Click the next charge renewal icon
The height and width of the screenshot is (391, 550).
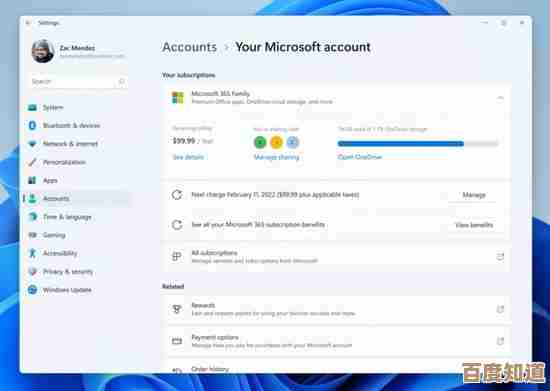tap(177, 195)
